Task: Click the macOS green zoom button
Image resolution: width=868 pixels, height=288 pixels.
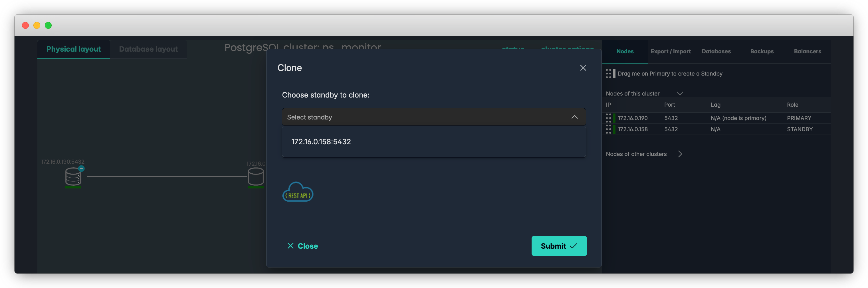Action: 48,25
